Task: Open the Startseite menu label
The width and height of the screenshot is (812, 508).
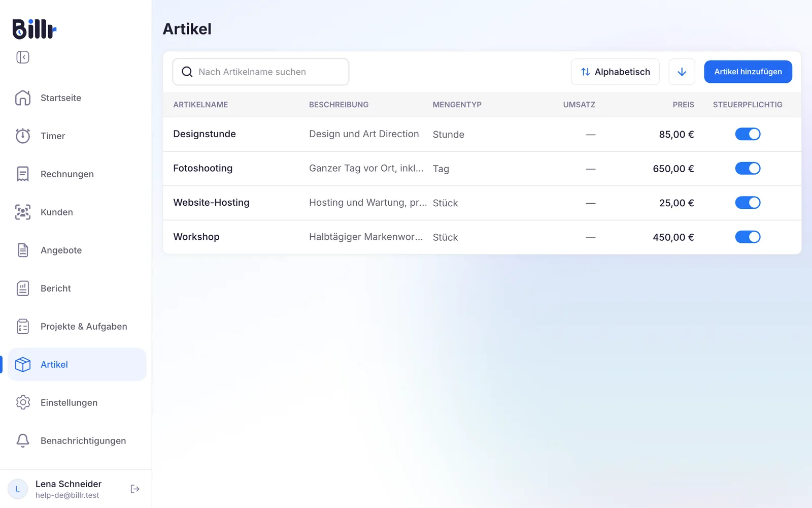Action: click(61, 98)
